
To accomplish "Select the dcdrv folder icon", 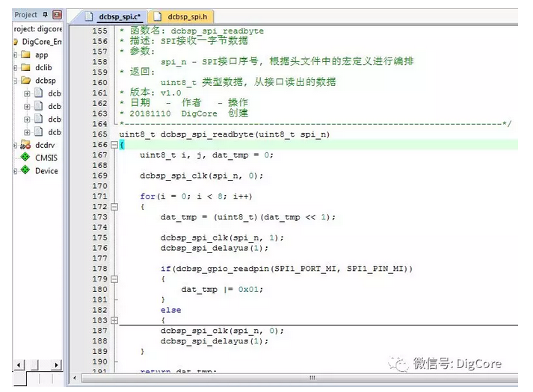I will 25,145.
